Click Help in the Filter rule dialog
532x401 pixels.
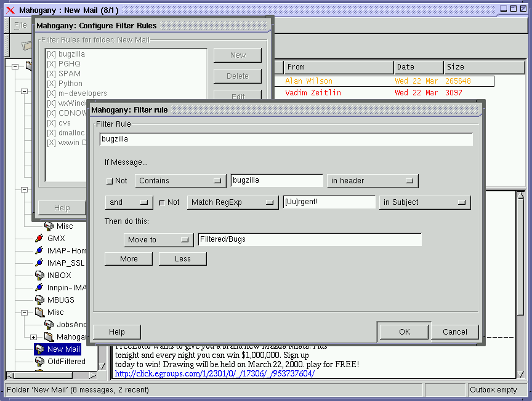(117, 332)
